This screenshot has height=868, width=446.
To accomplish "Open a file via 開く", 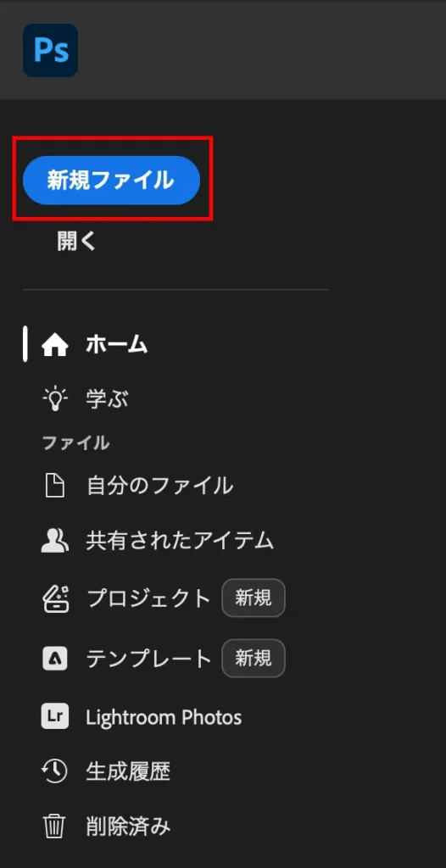I will tap(76, 242).
